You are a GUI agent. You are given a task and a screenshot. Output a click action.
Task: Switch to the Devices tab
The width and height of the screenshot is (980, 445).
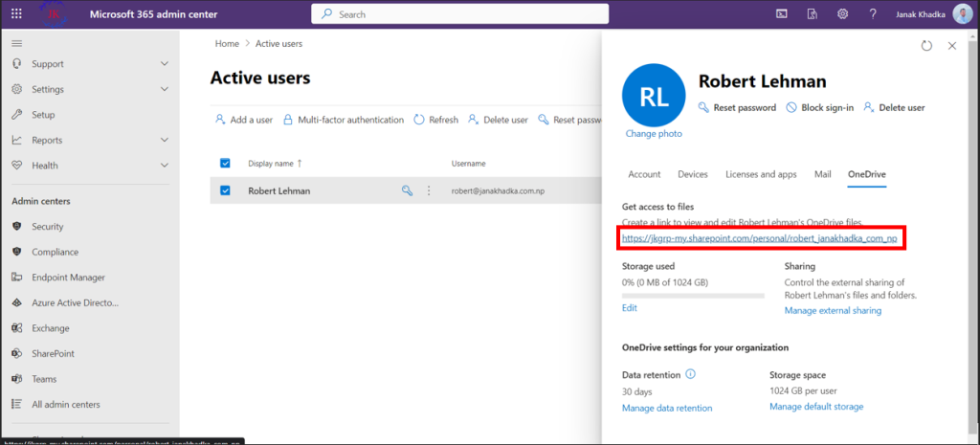tap(693, 174)
